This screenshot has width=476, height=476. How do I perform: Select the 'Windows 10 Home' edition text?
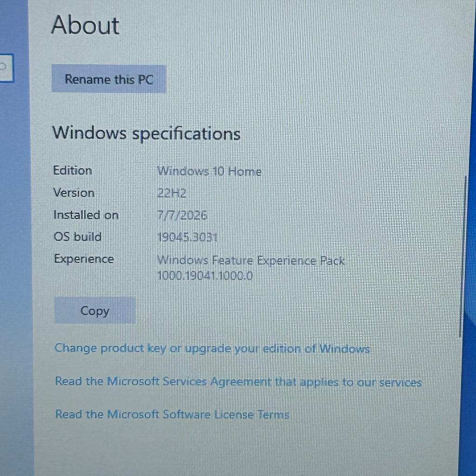[x=209, y=172]
